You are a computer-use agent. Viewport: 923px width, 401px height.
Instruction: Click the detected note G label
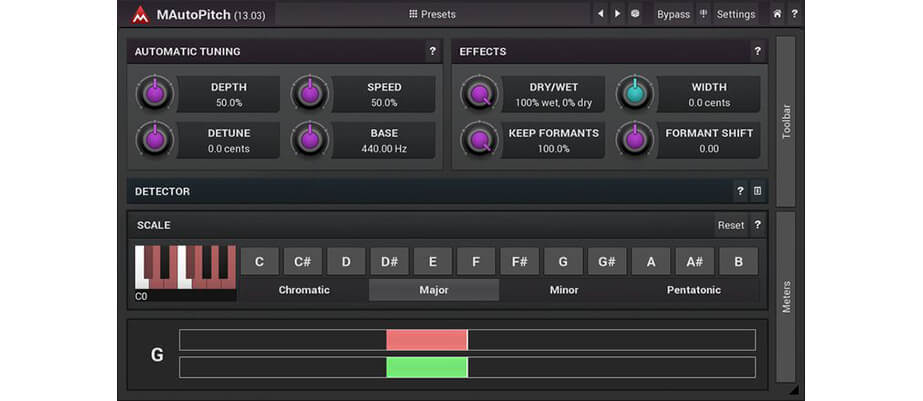tap(157, 354)
